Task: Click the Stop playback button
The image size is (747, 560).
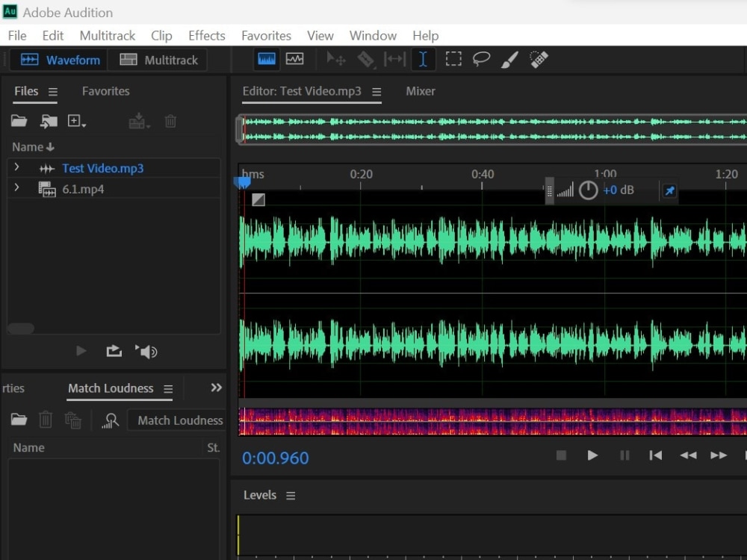Action: point(561,455)
